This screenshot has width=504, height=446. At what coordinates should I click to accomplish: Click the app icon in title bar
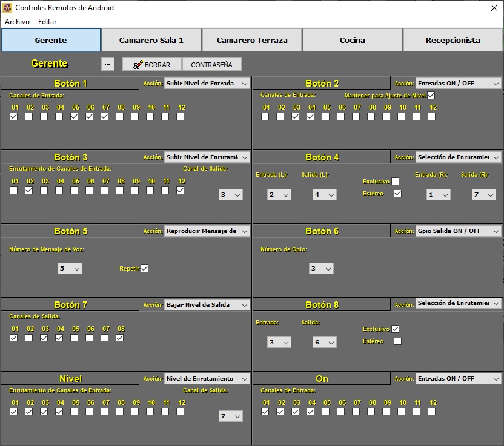[7, 8]
